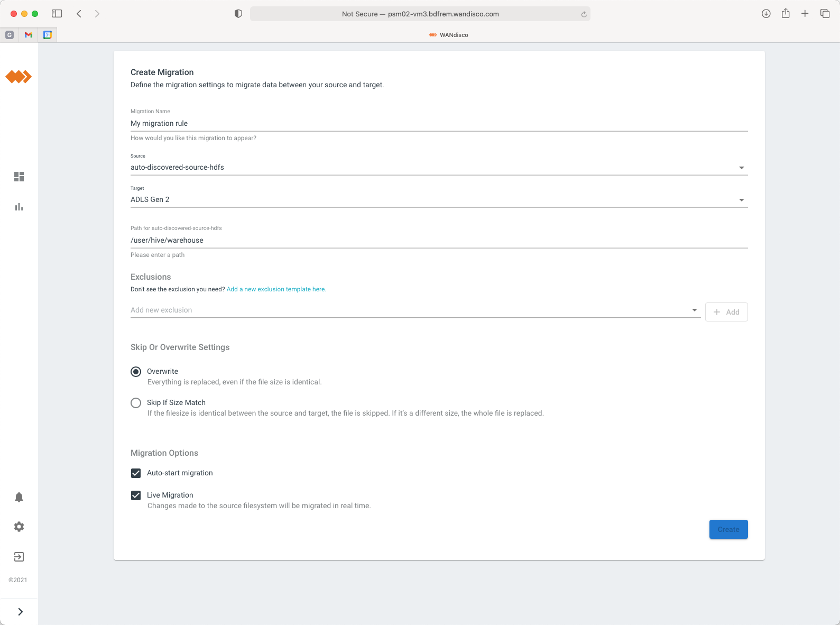The height and width of the screenshot is (625, 840).
Task: Click the WANdisco orange logo
Action: click(19, 77)
